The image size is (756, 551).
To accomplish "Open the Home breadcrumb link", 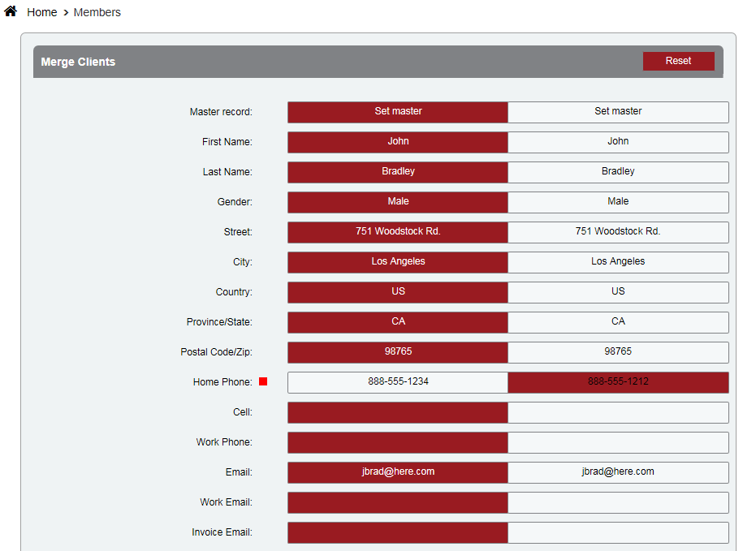I will [41, 12].
